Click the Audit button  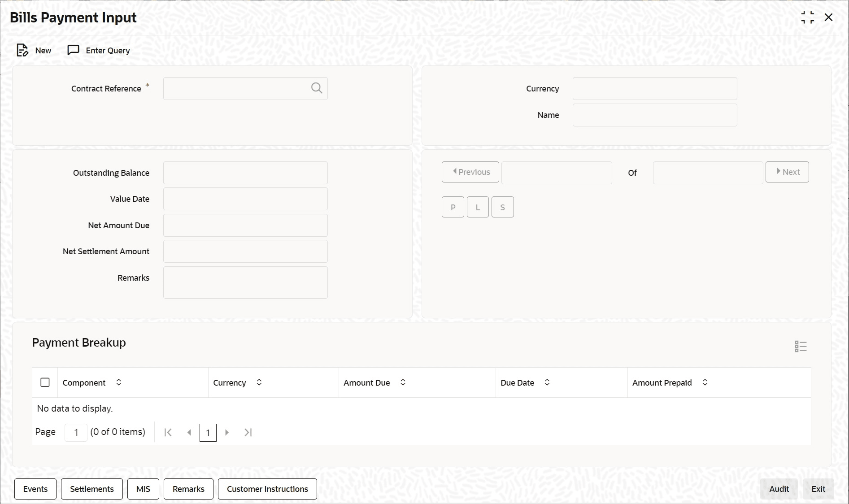coord(779,489)
